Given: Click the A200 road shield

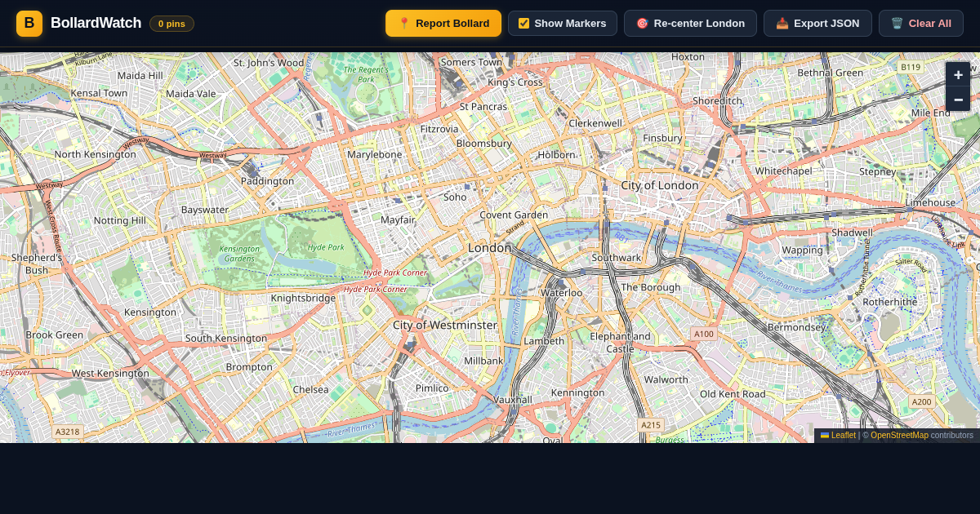Looking at the screenshot, I should (921, 401).
